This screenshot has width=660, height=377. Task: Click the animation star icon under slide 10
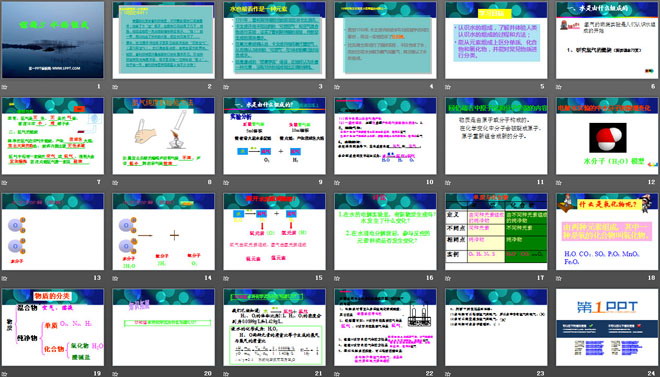(337, 183)
